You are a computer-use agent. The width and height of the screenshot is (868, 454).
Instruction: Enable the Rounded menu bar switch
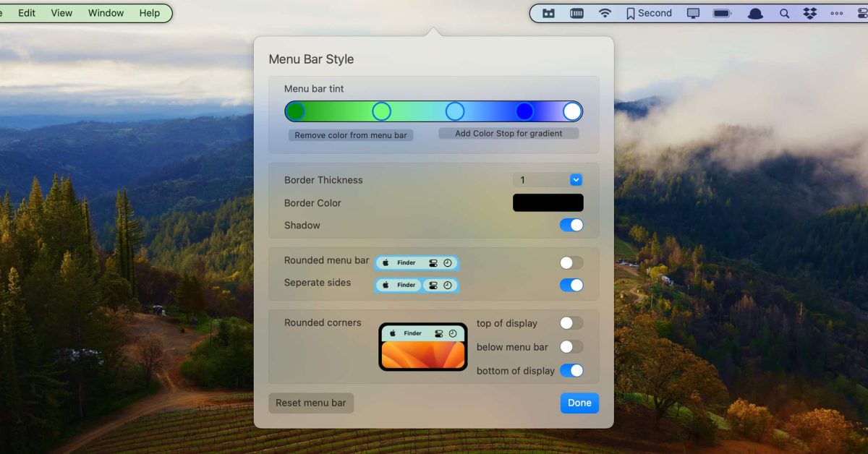pyautogui.click(x=571, y=262)
